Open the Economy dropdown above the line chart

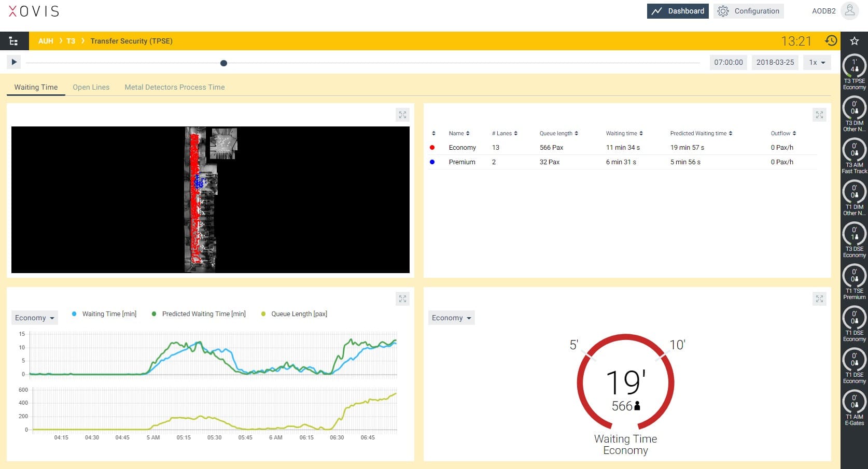coord(34,318)
